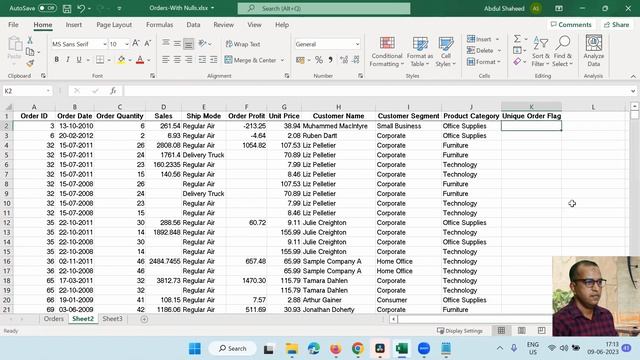Toggle Align Left for cell text
Viewport: 640px width, 360px height.
[x=165, y=60]
